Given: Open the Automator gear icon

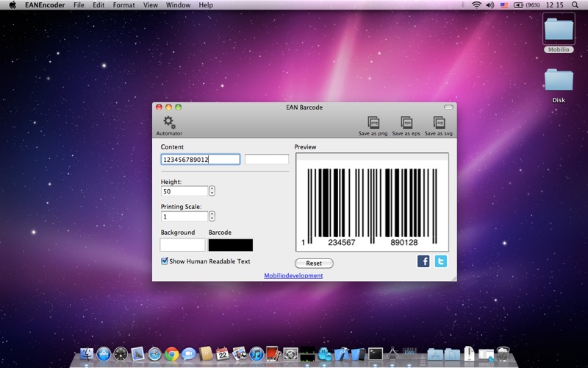Looking at the screenshot, I should click(x=169, y=122).
